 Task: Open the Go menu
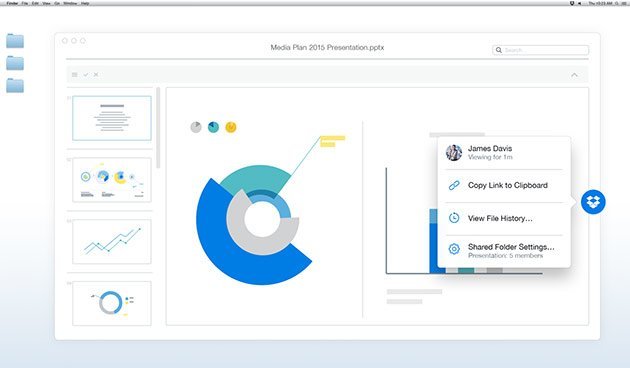57,3
